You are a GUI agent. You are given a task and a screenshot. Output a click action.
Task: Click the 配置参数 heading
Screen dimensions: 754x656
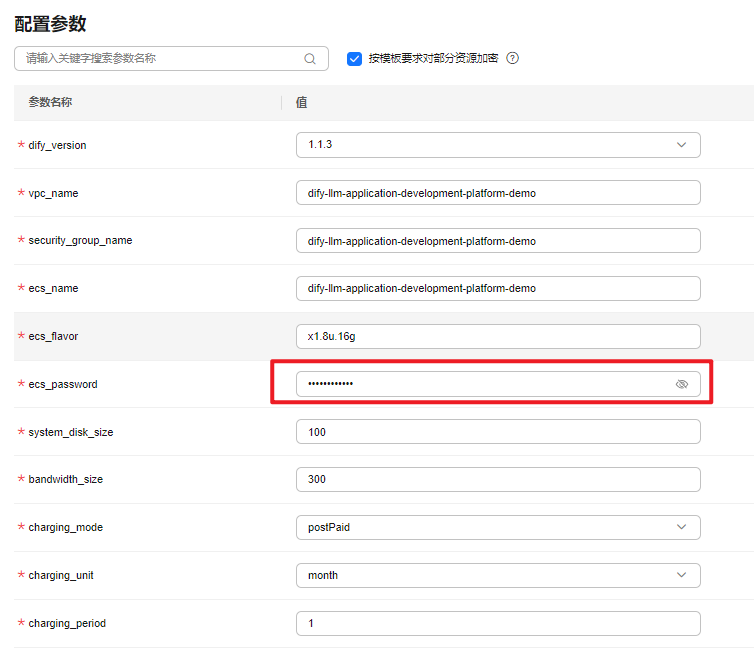pos(50,24)
